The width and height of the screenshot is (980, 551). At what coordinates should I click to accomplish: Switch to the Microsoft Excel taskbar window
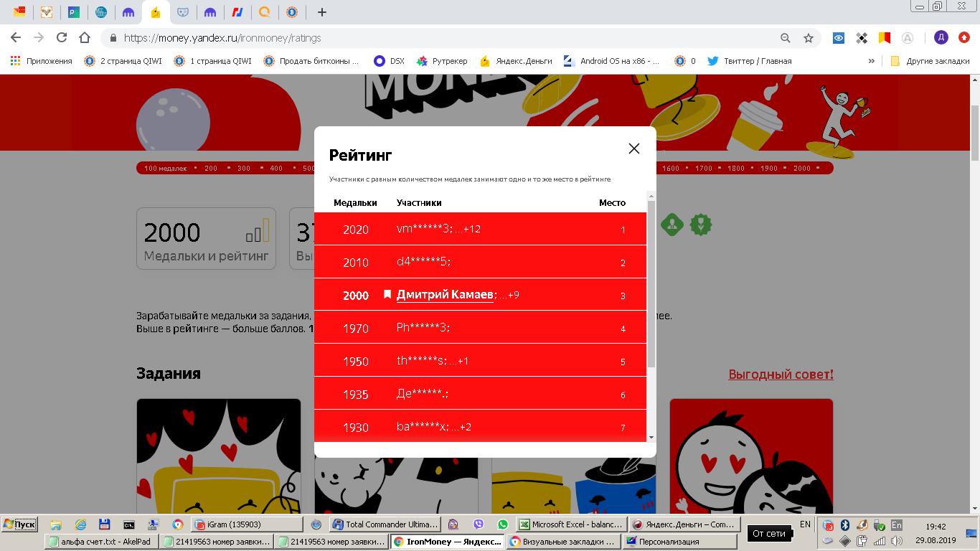pos(571,524)
